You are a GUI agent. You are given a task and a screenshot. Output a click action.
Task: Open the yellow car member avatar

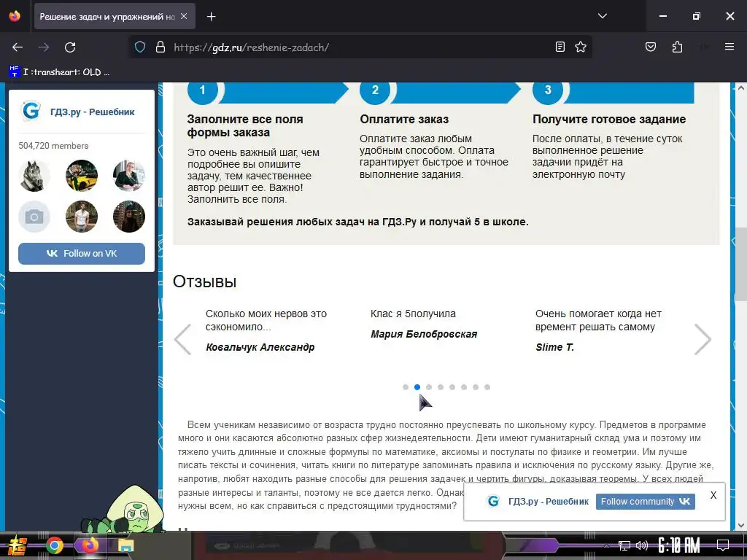(x=82, y=176)
